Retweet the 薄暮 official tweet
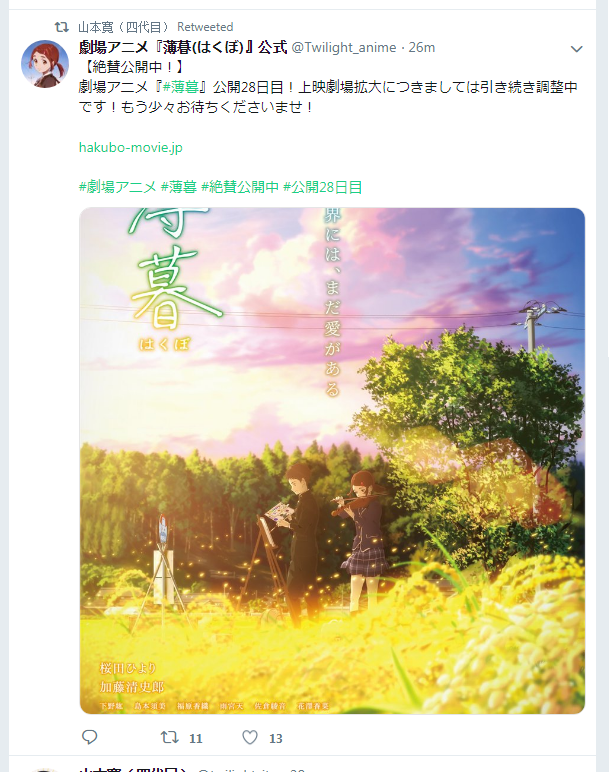 [170, 737]
